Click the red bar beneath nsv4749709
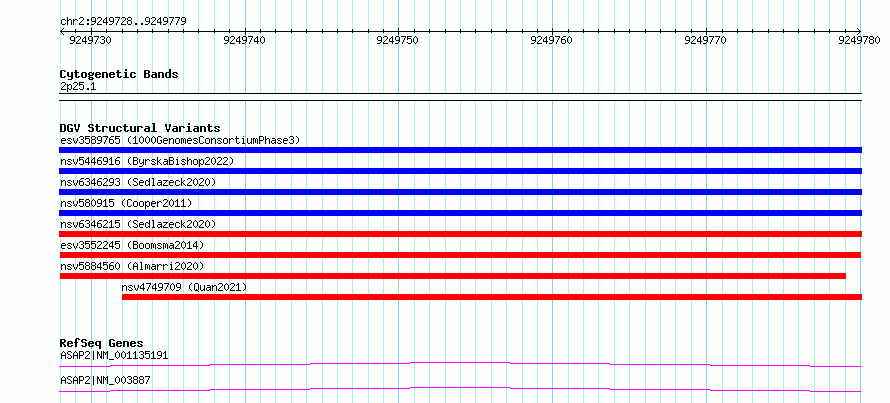 (492, 297)
